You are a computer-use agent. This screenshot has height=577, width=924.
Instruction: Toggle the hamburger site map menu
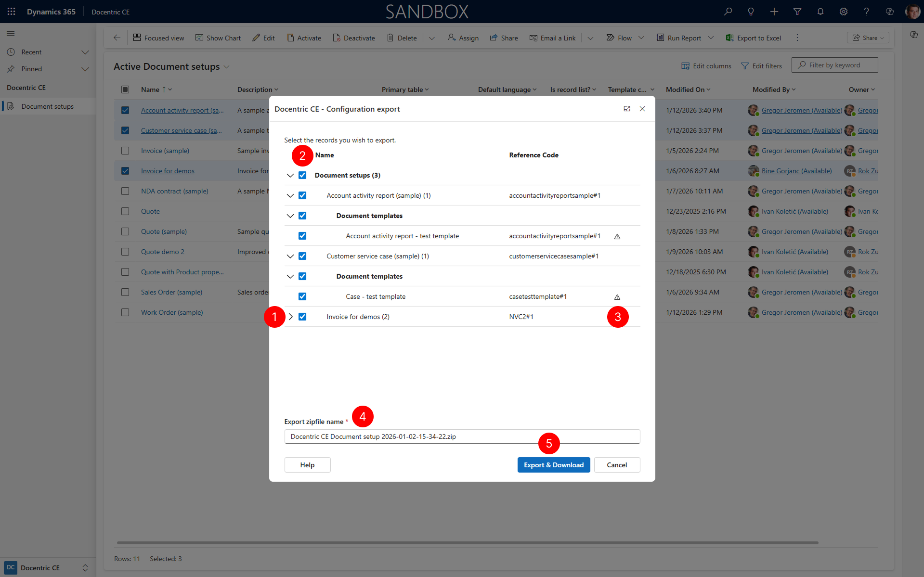coord(11,33)
